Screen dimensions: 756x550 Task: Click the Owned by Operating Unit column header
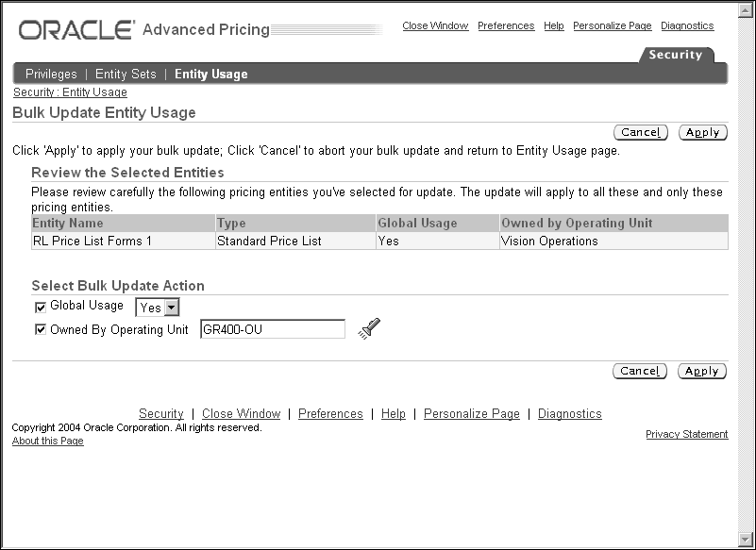[613, 224]
